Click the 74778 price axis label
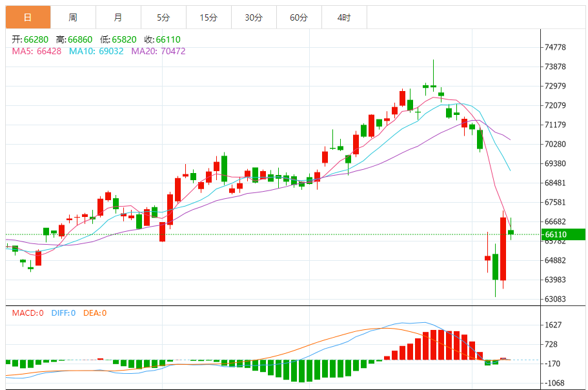This screenshot has width=588, height=390. point(555,47)
